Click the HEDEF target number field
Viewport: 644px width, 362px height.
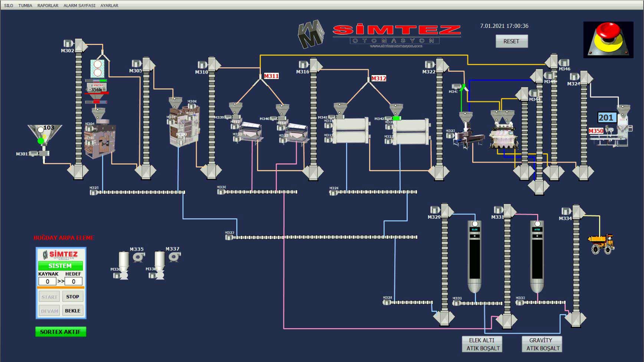73,281
